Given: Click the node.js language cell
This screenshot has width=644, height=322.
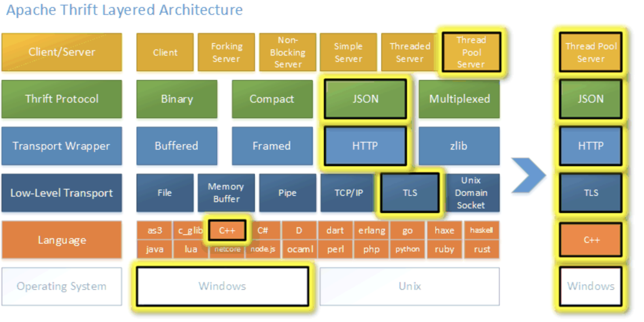Looking at the screenshot, I should coord(263,250).
